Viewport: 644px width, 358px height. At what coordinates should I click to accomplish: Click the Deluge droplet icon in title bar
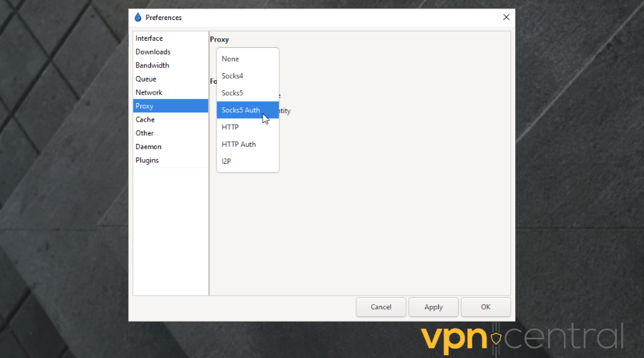138,17
